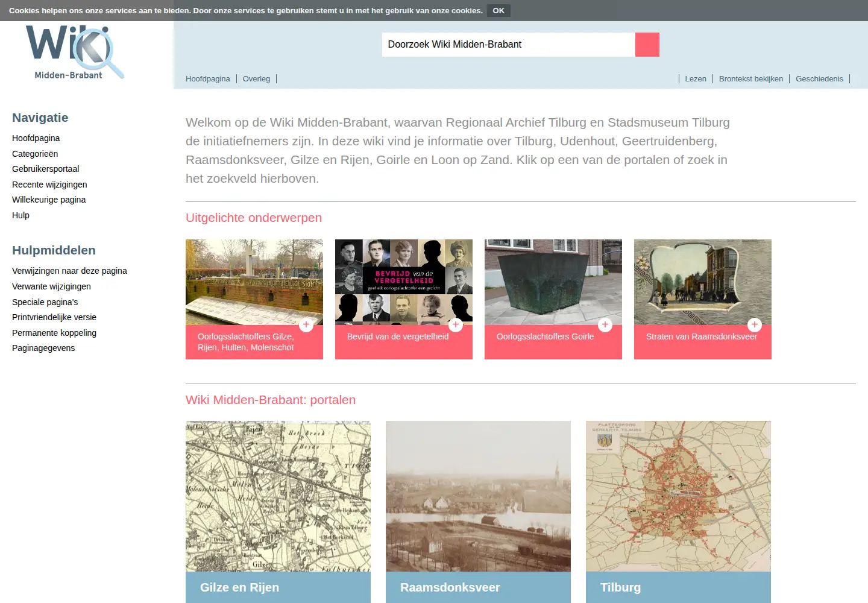Open Gilze en Rijen map thumbnail

[278, 496]
